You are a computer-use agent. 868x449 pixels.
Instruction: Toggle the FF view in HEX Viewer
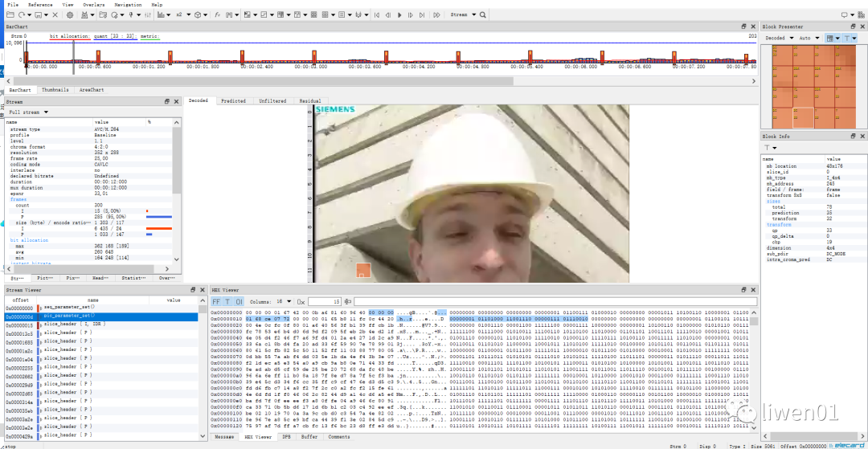click(216, 300)
